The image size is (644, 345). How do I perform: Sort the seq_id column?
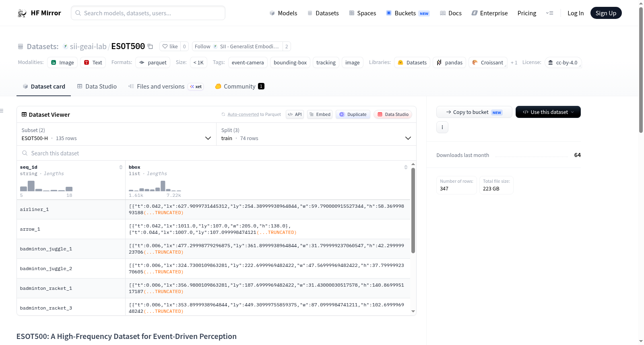click(x=121, y=167)
